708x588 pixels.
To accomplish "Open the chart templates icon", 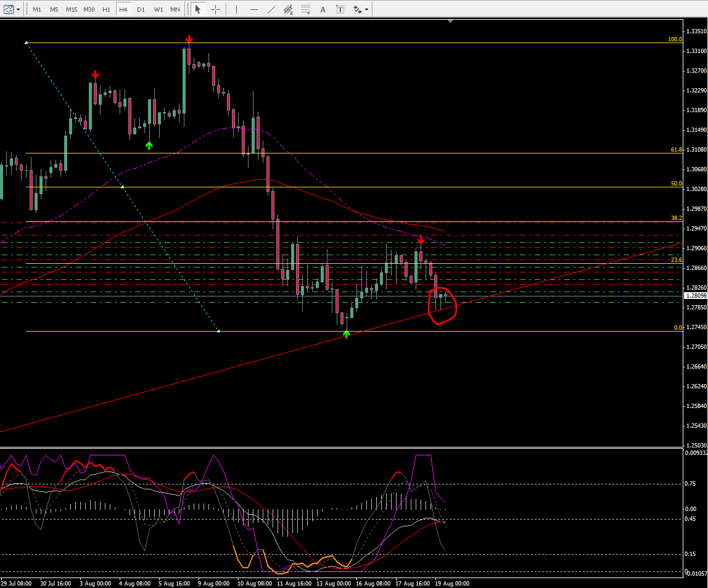I will tap(9, 9).
